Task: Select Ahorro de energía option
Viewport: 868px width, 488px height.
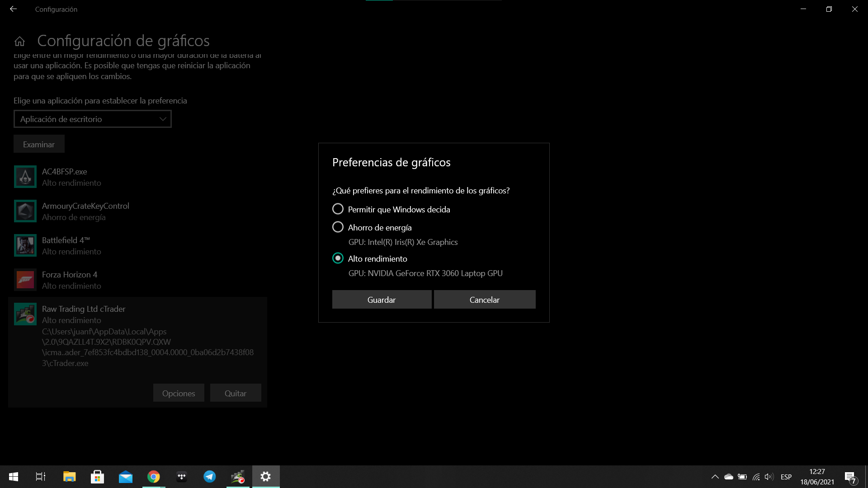Action: 372,227
